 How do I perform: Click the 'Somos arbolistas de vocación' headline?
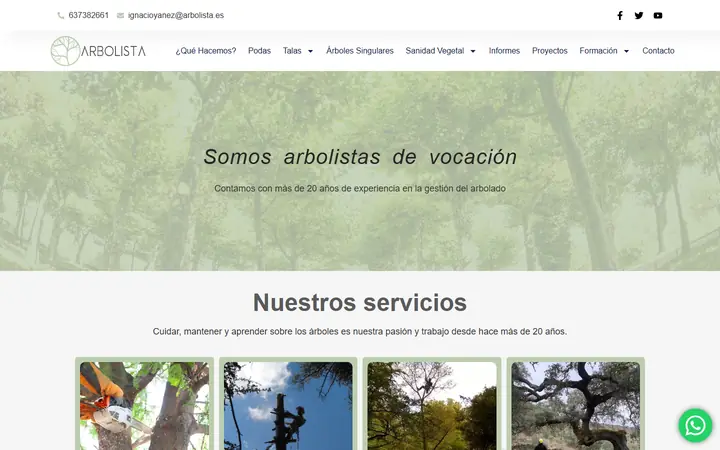click(360, 157)
